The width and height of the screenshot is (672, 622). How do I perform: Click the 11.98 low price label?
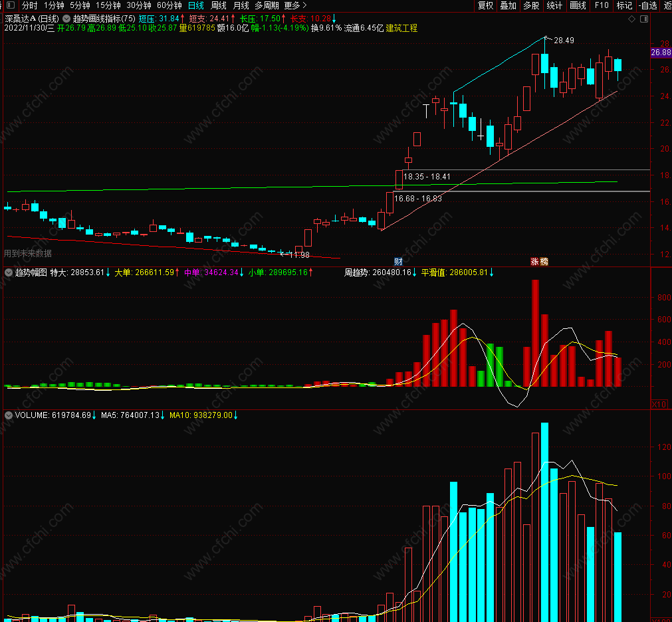point(299,255)
